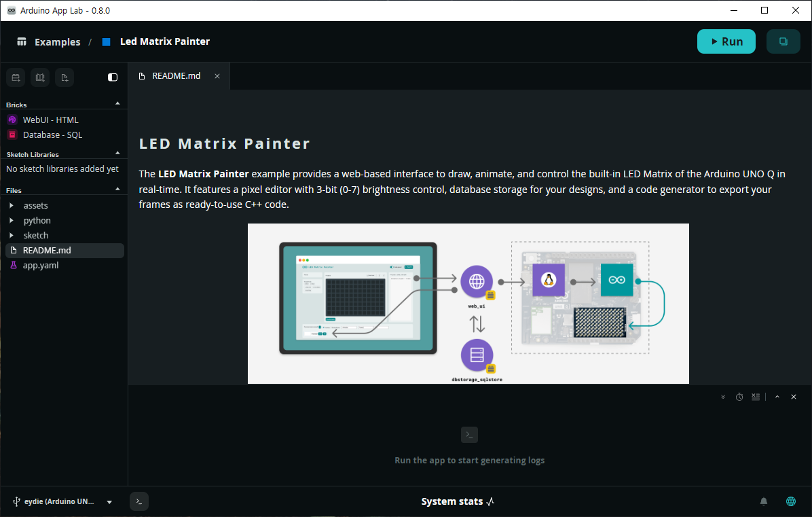This screenshot has height=517, width=812.
Task: Expand the sketch folder
Action: click(x=12, y=236)
